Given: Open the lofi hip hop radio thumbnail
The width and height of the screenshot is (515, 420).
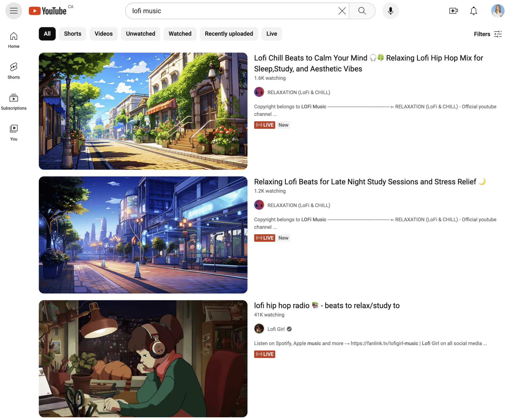Looking at the screenshot, I should pos(143,358).
